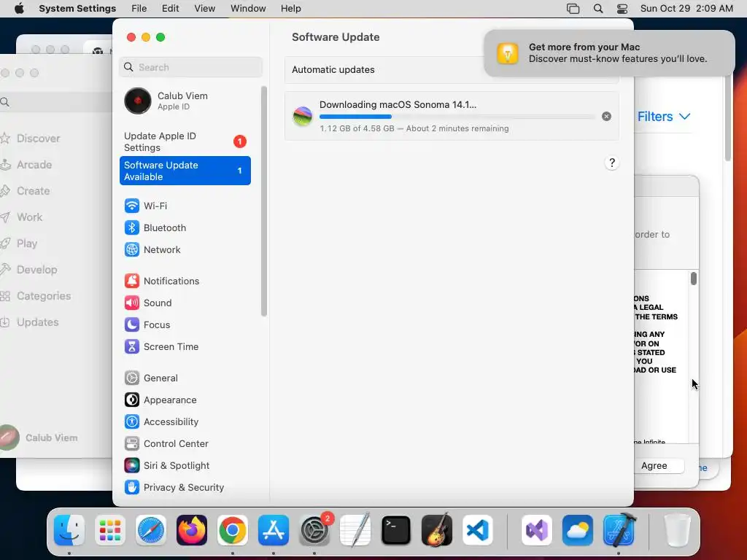Open Stage Manager icon in menu bar
This screenshot has width=747, height=560.
tap(573, 9)
